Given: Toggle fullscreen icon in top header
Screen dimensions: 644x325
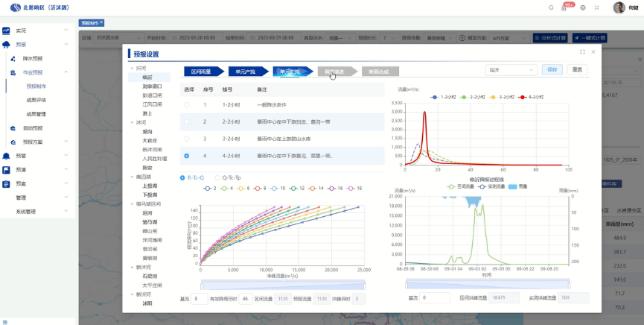Looking at the screenshot, I should tap(598, 7).
